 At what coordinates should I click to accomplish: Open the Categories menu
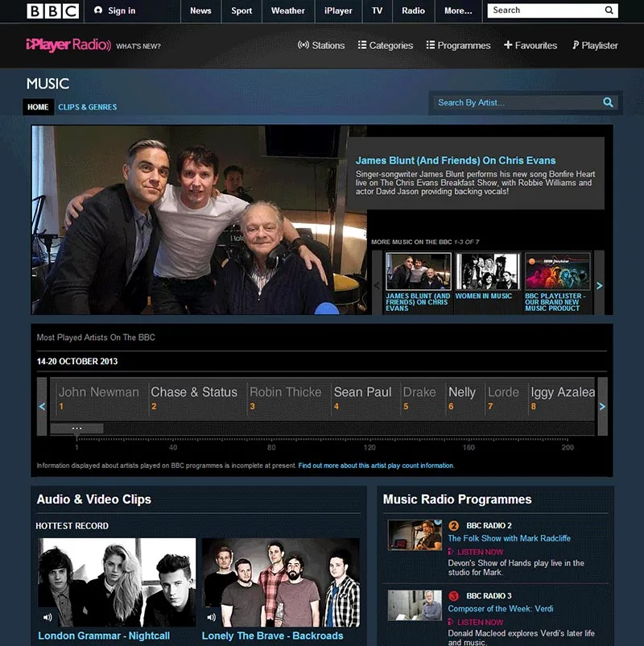(x=386, y=45)
